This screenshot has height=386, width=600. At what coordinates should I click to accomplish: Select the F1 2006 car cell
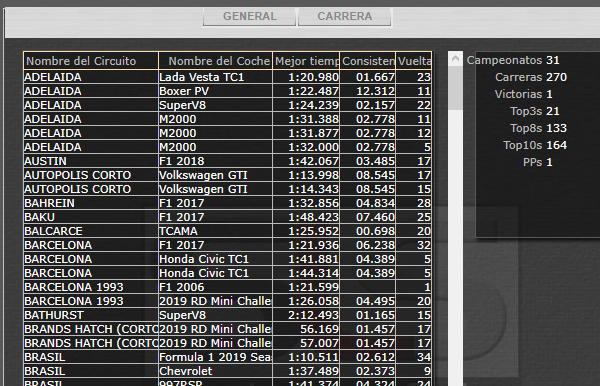(x=215, y=287)
